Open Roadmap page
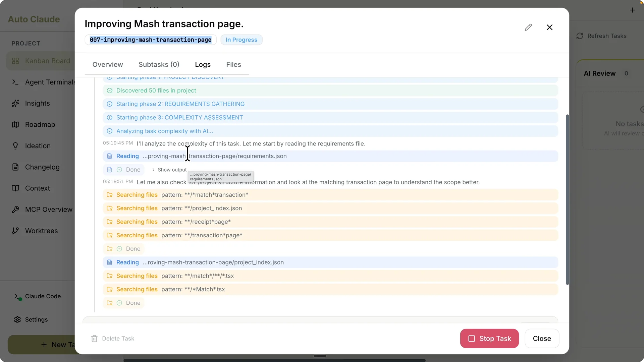 [x=40, y=124]
